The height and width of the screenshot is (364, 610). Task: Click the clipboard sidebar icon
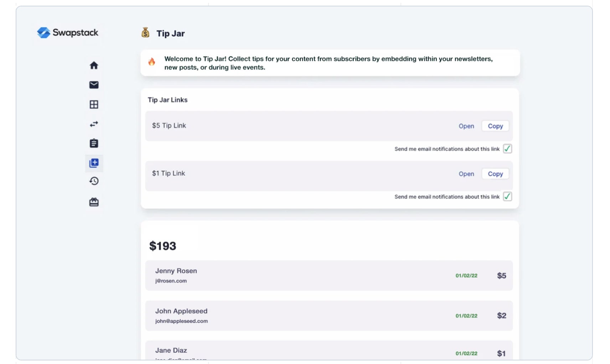pyautogui.click(x=94, y=143)
